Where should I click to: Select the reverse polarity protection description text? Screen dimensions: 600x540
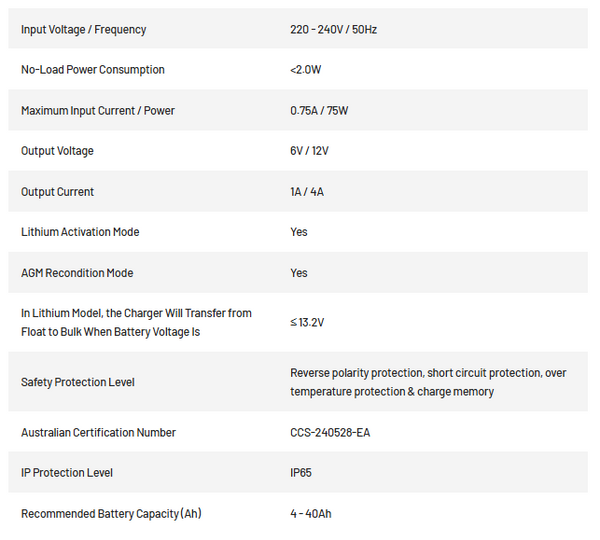point(428,382)
